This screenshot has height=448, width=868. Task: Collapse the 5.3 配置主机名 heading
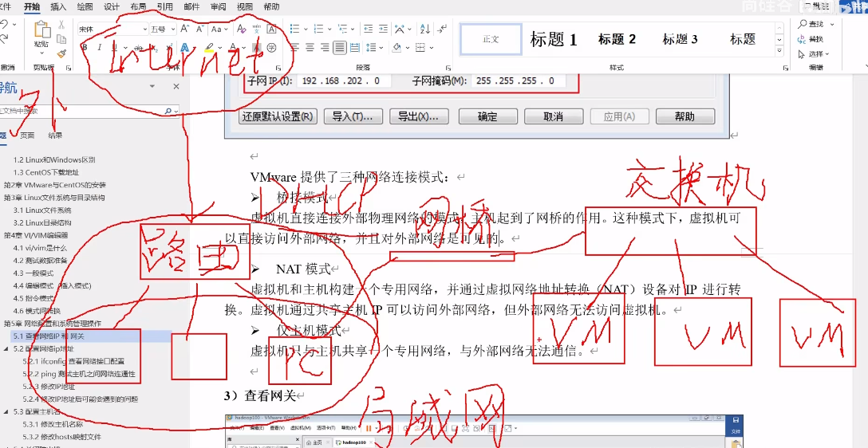tap(6, 411)
